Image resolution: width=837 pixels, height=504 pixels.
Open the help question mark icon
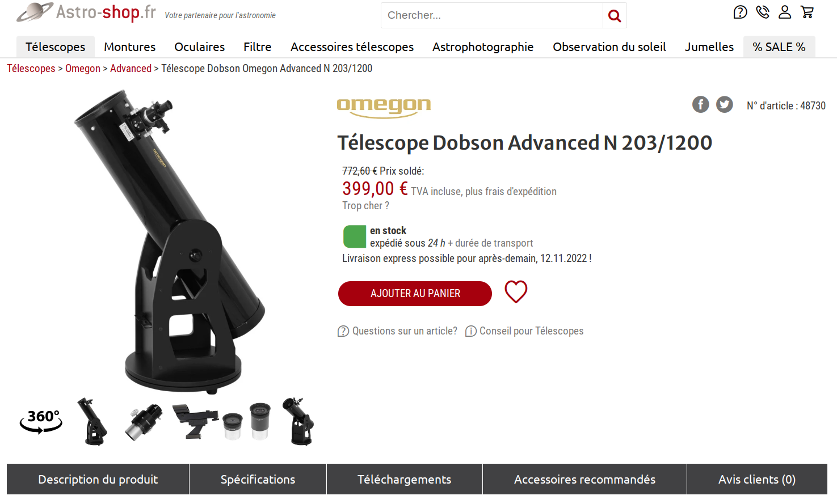[x=740, y=12]
